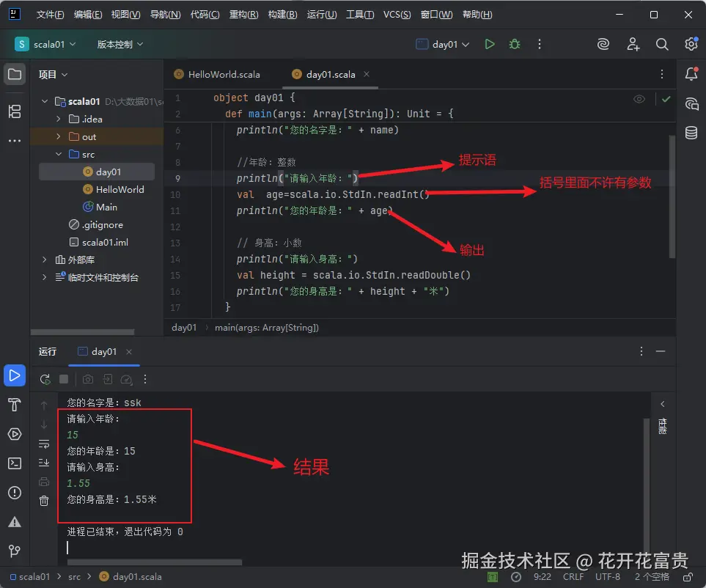Toggle reader mode eye icon in editor

639,99
